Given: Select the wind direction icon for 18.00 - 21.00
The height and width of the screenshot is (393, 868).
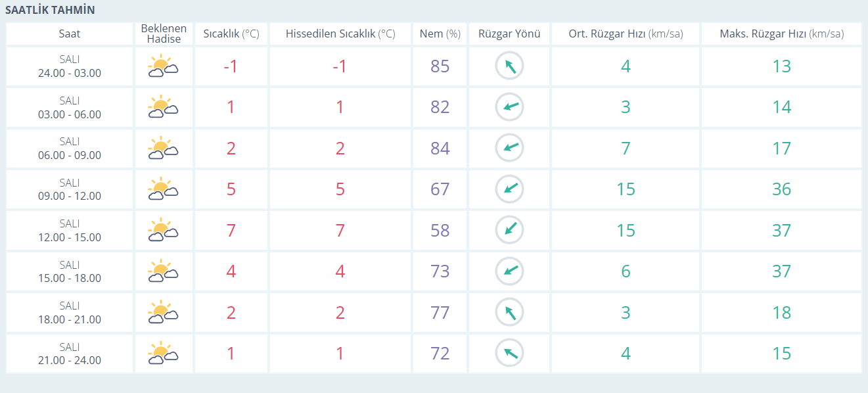Looking at the screenshot, I should (509, 312).
